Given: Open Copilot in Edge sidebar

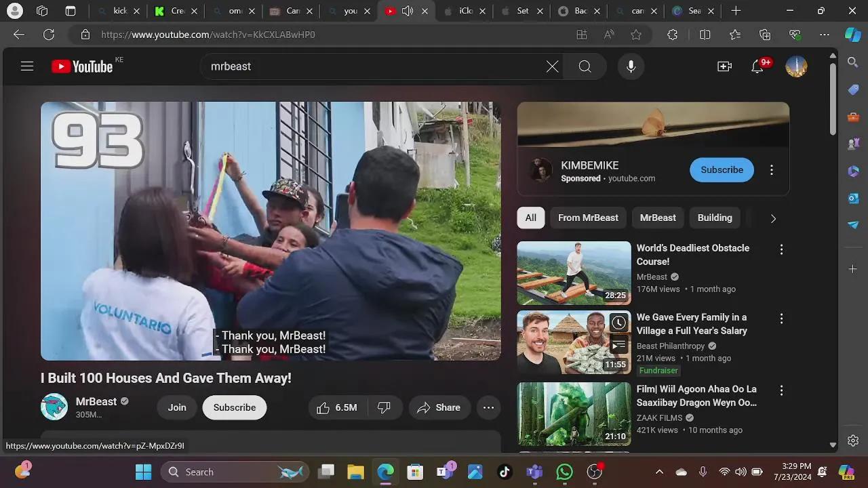Looking at the screenshot, I should (853, 35).
